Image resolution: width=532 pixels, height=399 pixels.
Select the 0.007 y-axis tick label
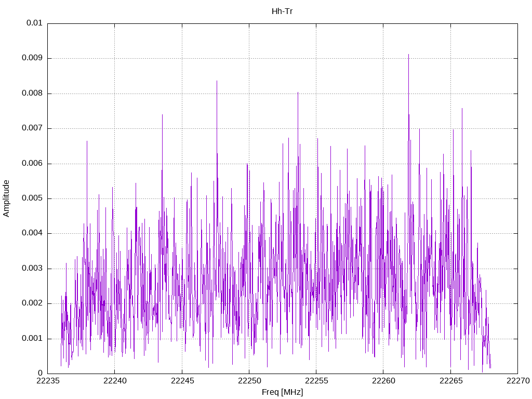tap(32, 128)
